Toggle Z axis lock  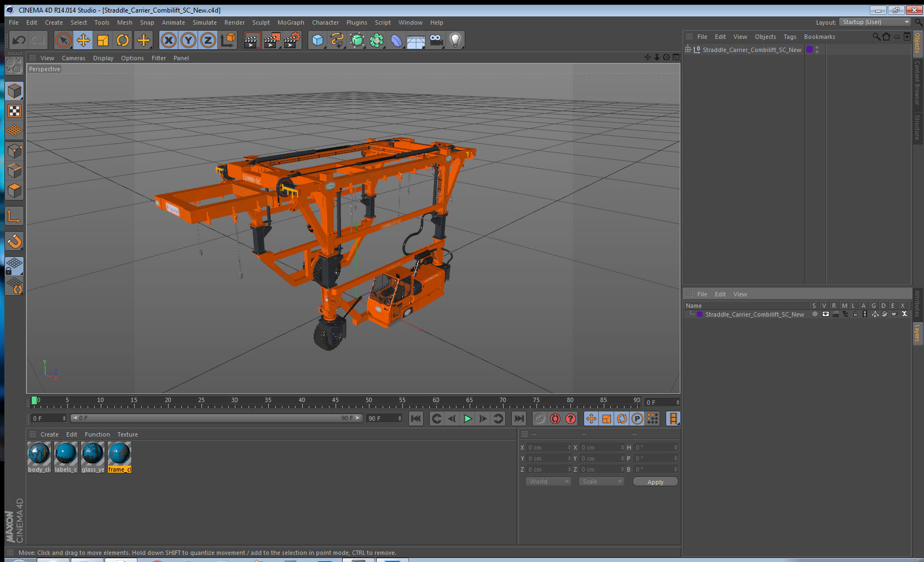pyautogui.click(x=208, y=40)
